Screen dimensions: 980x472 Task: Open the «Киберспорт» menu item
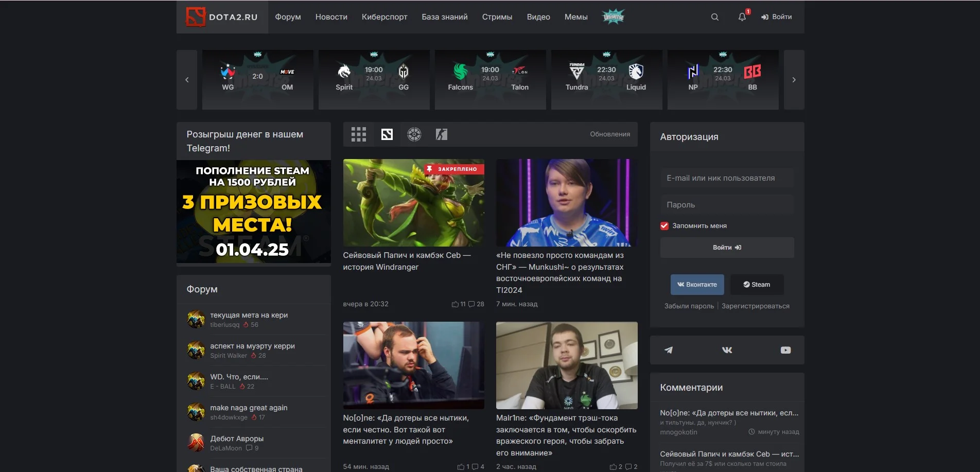pyautogui.click(x=384, y=16)
